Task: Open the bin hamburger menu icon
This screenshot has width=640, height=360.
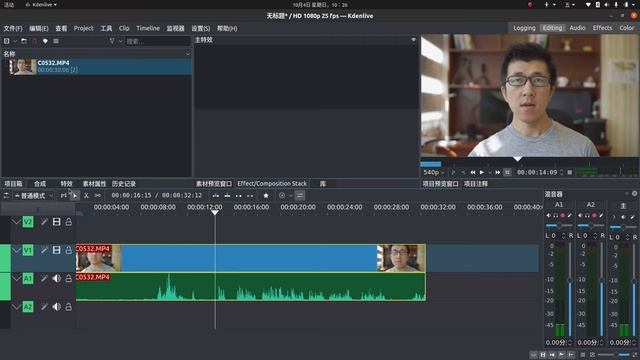Action: point(56,41)
